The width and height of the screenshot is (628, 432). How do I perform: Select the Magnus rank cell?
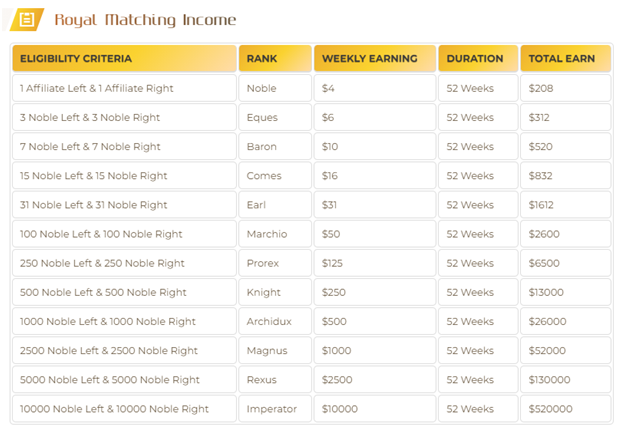(275, 350)
